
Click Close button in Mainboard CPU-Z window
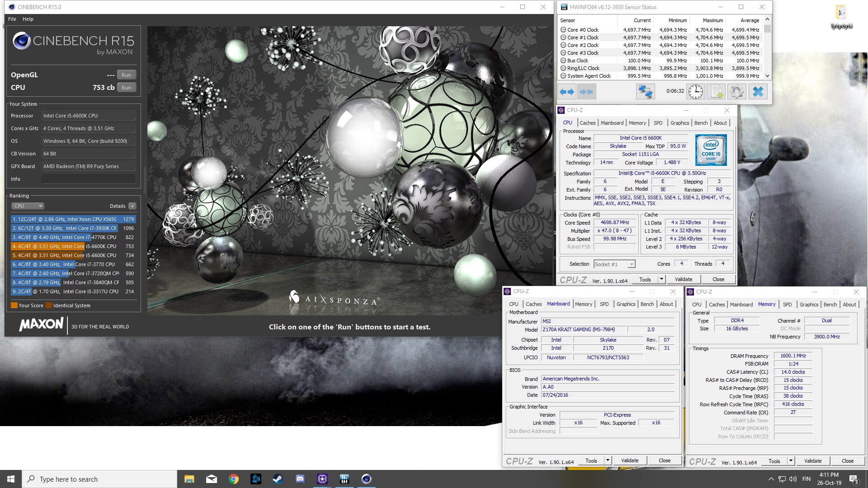[x=664, y=460]
